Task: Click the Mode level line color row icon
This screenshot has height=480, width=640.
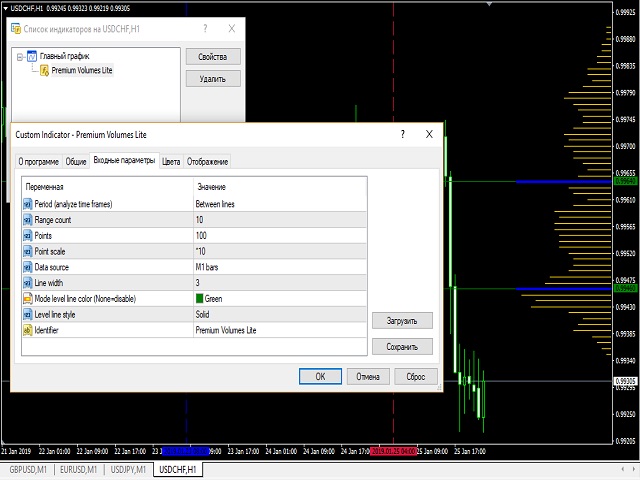Action: point(27,299)
